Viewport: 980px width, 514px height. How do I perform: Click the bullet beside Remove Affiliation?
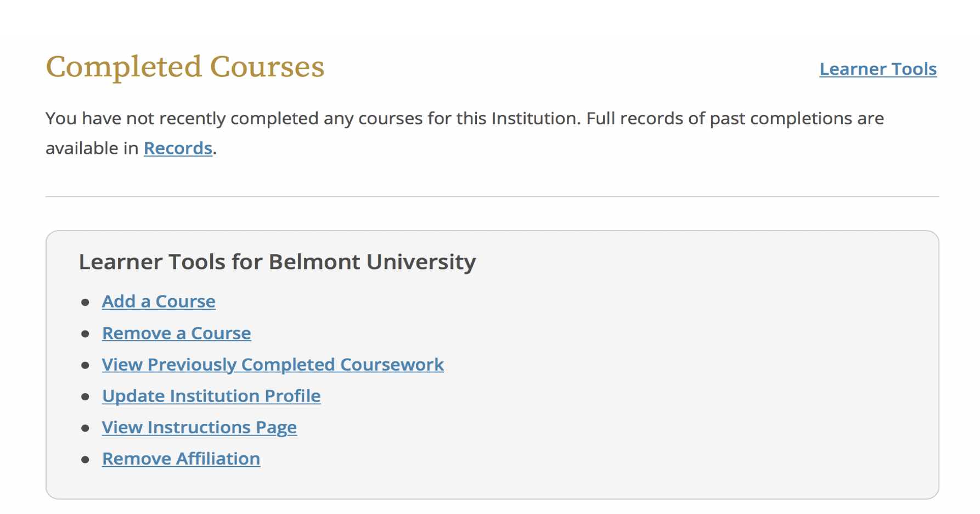85,459
